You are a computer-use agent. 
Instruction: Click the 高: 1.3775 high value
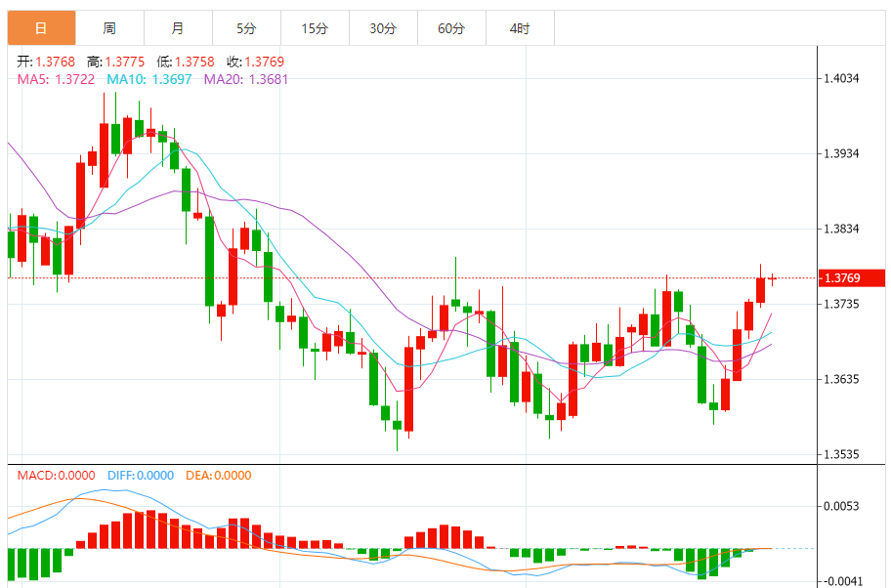(x=116, y=62)
